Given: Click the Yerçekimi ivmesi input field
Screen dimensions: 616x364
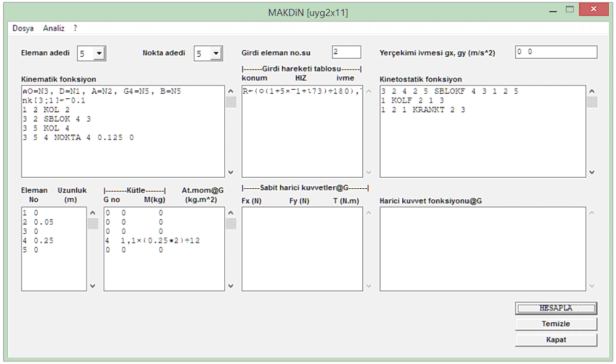Looking at the screenshot, I should click(555, 52).
